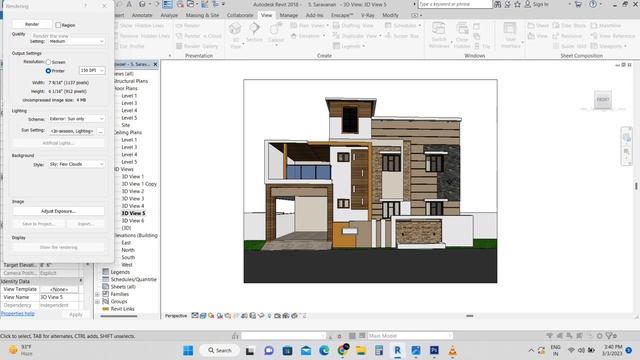Open the Quality Setting dropdown showing Medium

coord(76,41)
